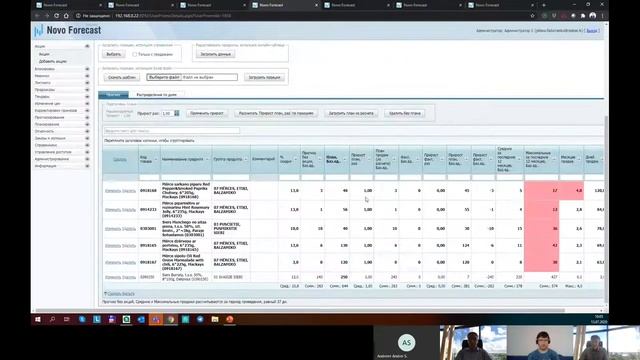Click the 'Выход' logout link
This screenshot has height=360, width=640.
coord(592,31)
